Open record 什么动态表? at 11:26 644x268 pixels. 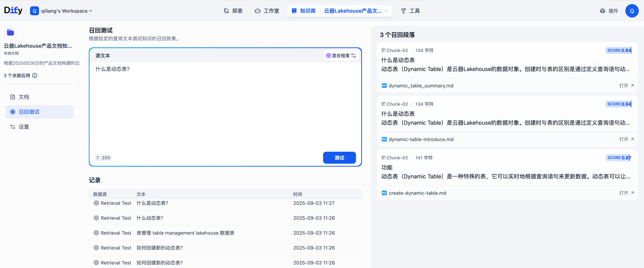point(225,218)
